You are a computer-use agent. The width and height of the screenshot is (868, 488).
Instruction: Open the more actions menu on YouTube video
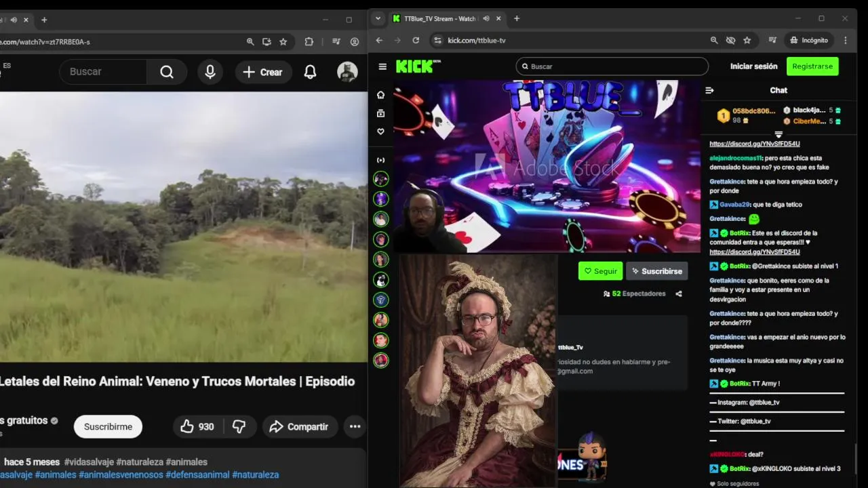coord(355,427)
